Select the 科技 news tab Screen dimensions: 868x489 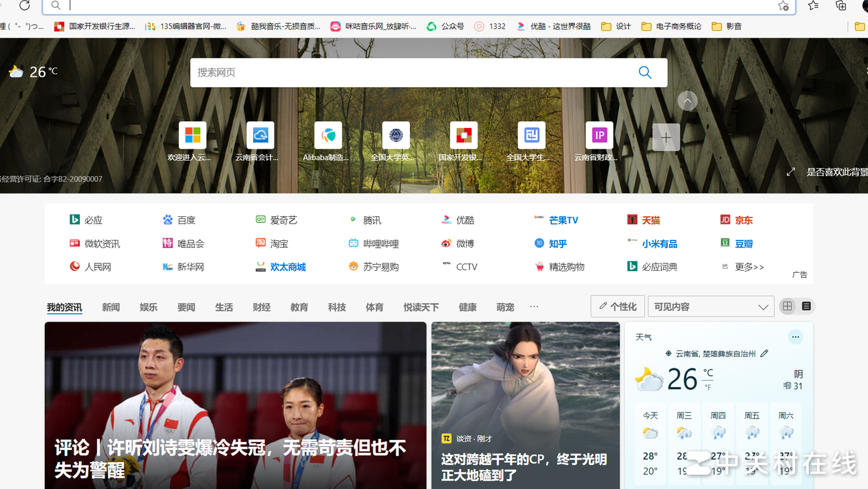[337, 307]
